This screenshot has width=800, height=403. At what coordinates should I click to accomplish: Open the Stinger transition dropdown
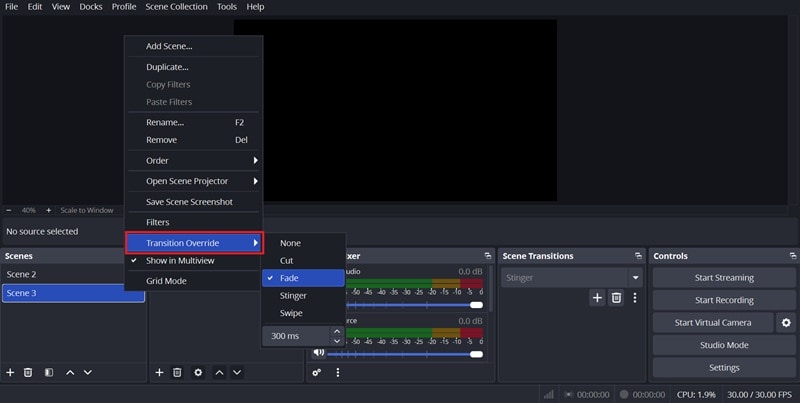pyautogui.click(x=571, y=278)
